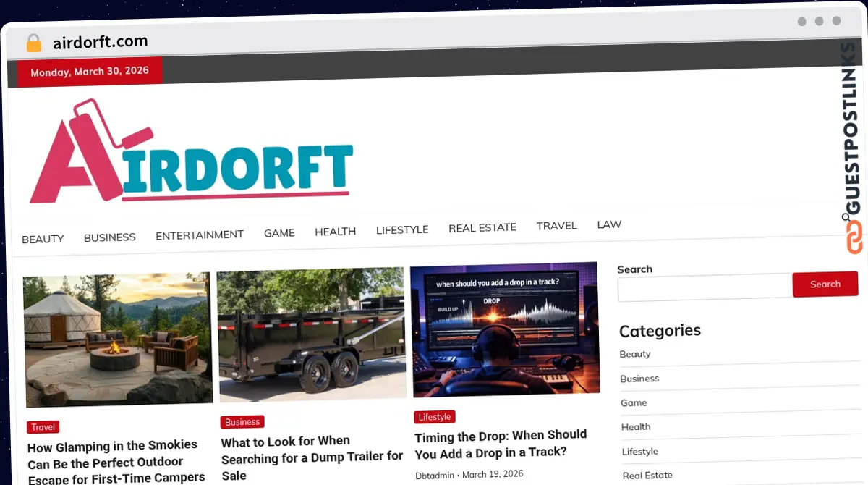Open the Dump Trailer for Sale article
The width and height of the screenshot is (868, 485).
tap(312, 458)
